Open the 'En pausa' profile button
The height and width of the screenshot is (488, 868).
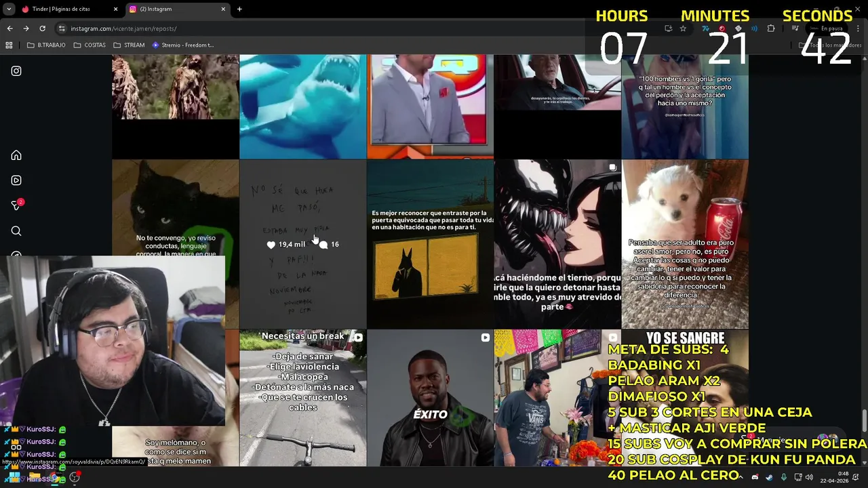coord(828,28)
